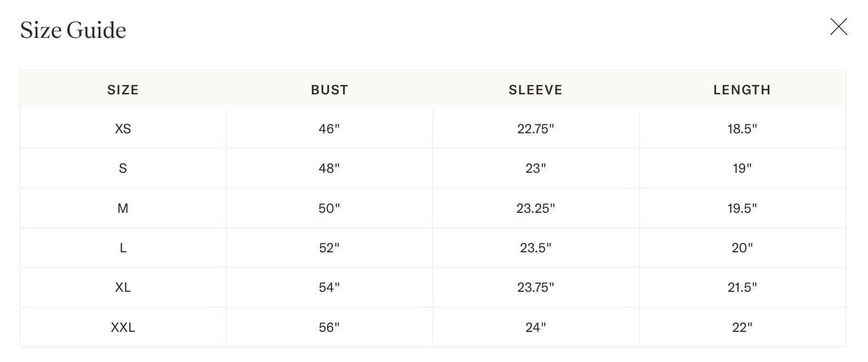This screenshot has width=868, height=362.
Task: Click the 56" bust value for XXL
Action: [x=329, y=327]
